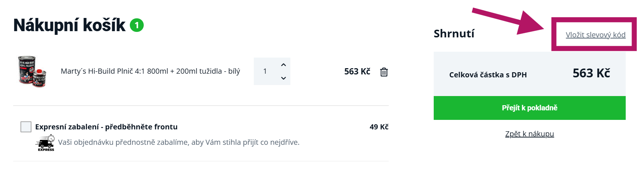Open the Marty's Hi-Build product thumbnail
Image resolution: width=644 pixels, height=169 pixels.
click(x=32, y=71)
